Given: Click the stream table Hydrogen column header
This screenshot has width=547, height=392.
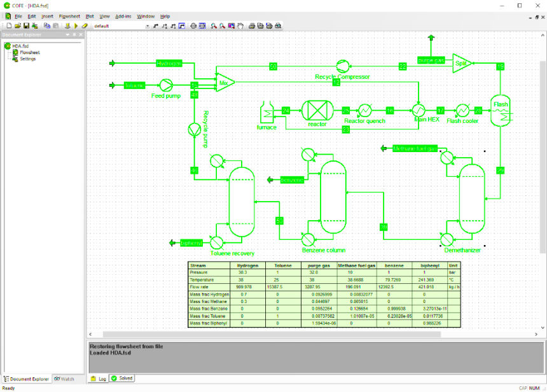Looking at the screenshot, I should [247, 265].
